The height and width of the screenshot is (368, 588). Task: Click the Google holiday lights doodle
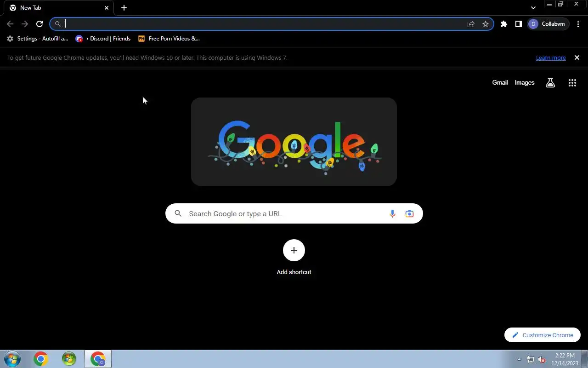coord(294,142)
